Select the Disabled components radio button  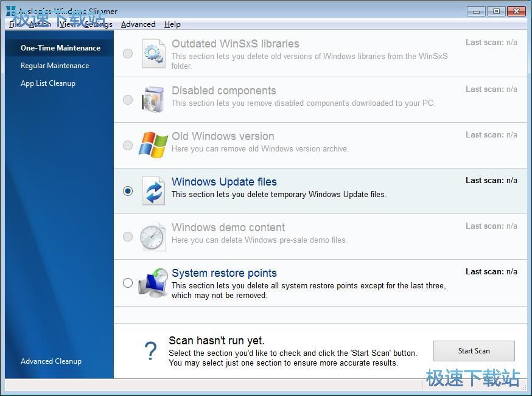click(x=128, y=100)
